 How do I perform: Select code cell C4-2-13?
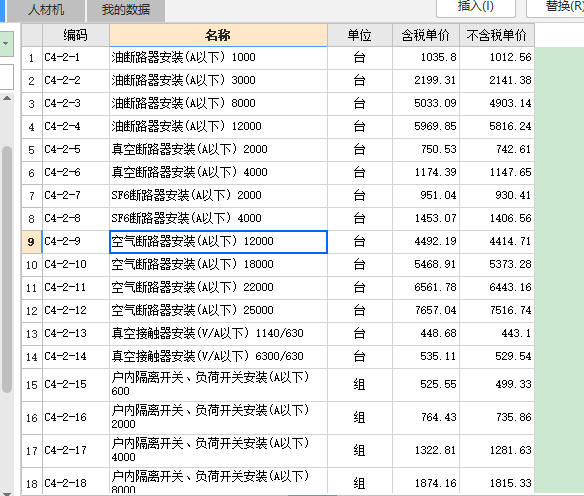[76, 334]
